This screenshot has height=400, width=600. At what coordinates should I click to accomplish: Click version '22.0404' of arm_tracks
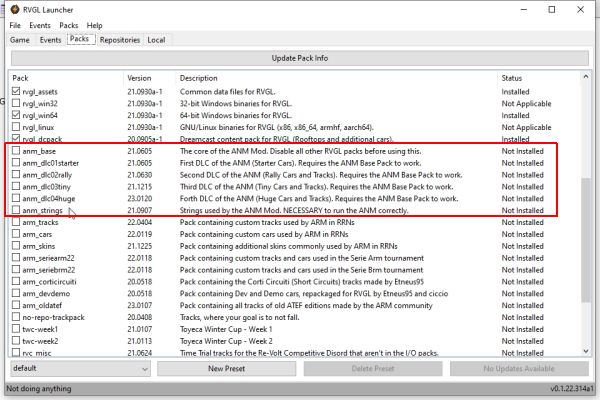140,222
